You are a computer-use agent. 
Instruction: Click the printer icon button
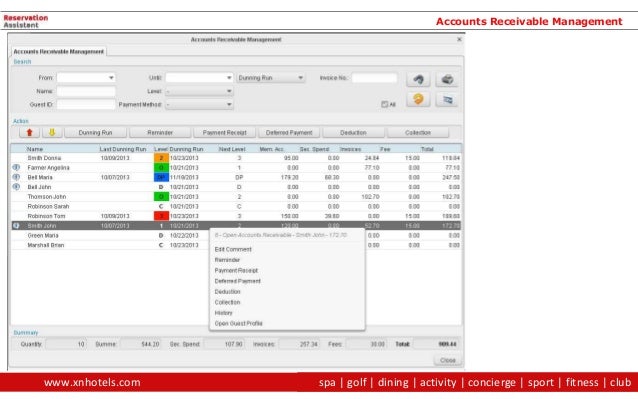[x=447, y=79]
